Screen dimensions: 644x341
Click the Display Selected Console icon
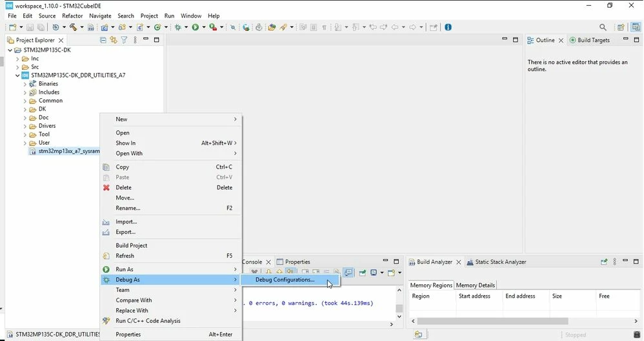tap(374, 273)
